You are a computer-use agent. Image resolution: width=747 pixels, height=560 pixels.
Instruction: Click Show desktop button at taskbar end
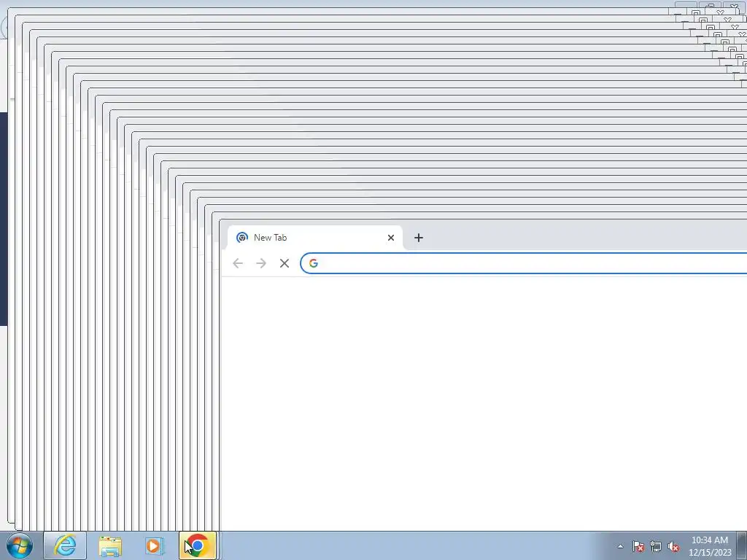(742, 545)
